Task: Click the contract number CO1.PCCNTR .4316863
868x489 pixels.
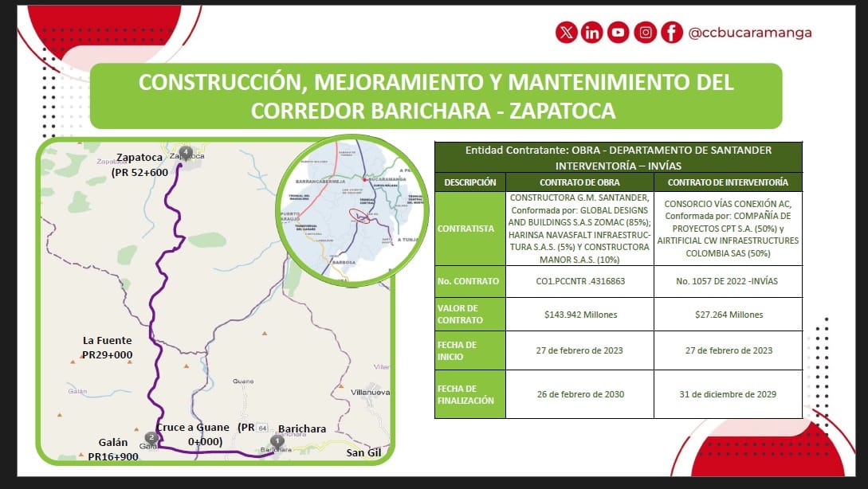Action: [579, 281]
